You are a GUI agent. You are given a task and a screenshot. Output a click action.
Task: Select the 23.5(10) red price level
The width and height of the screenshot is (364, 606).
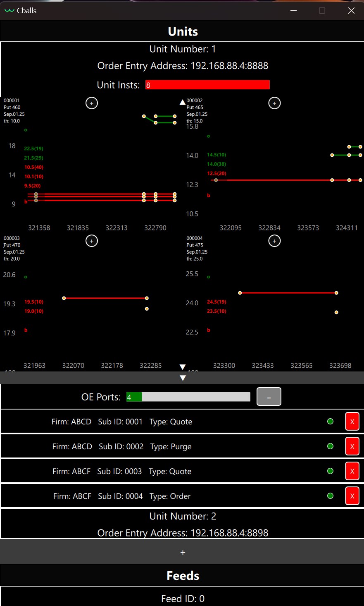point(216,311)
